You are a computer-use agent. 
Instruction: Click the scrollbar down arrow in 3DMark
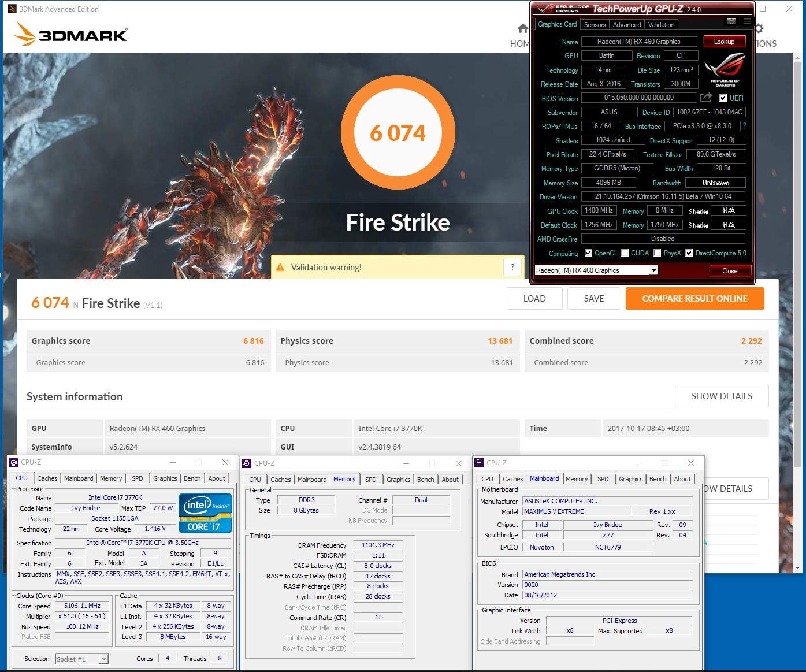pyautogui.click(x=798, y=568)
